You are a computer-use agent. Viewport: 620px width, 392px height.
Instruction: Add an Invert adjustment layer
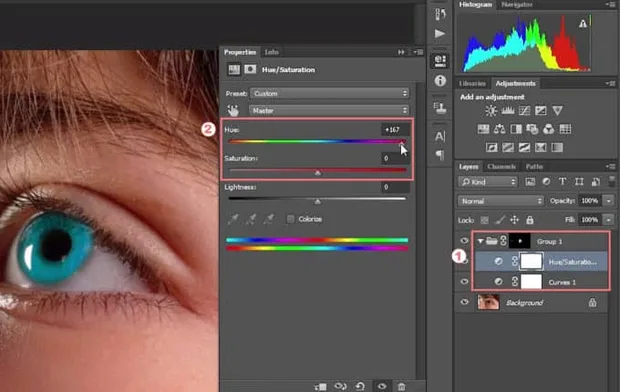click(x=491, y=148)
